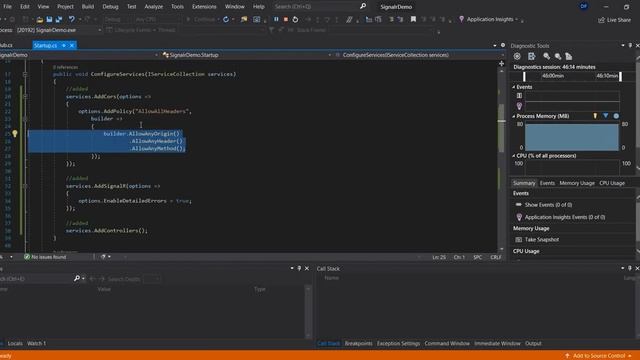Switch to Immediate Window tab
Viewport: 640px width, 360px height.
point(497,343)
